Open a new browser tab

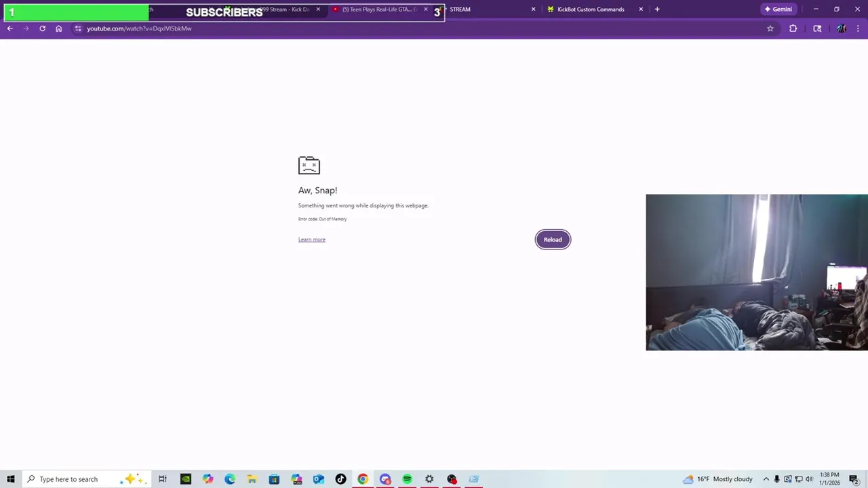click(657, 9)
